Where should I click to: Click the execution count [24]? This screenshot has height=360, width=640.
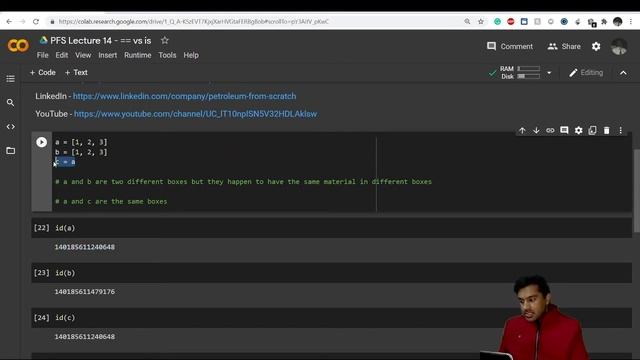point(41,318)
